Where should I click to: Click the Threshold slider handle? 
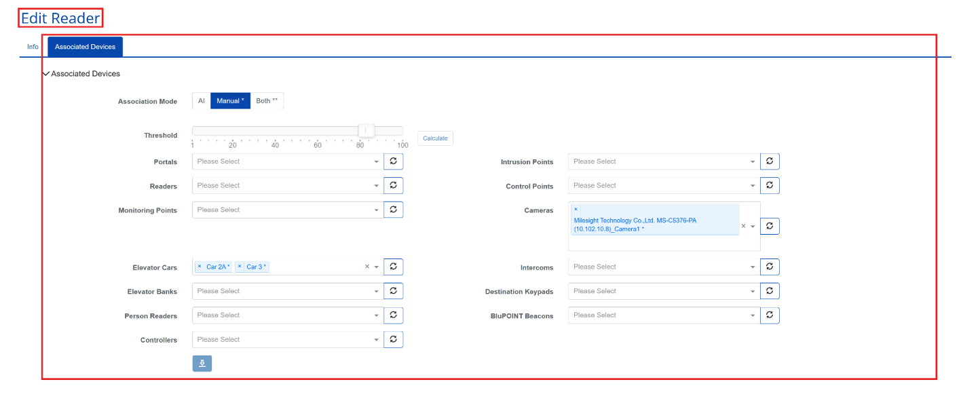[366, 130]
